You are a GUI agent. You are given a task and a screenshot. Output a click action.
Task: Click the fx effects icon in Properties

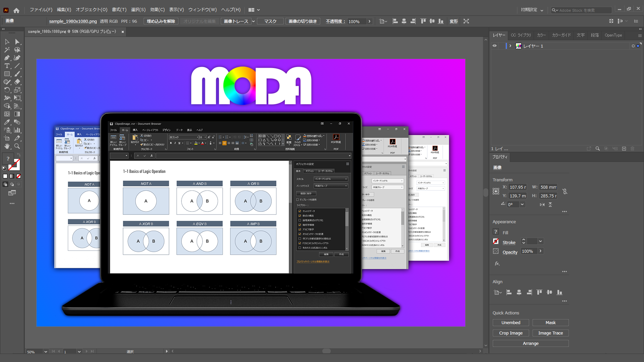point(497,264)
